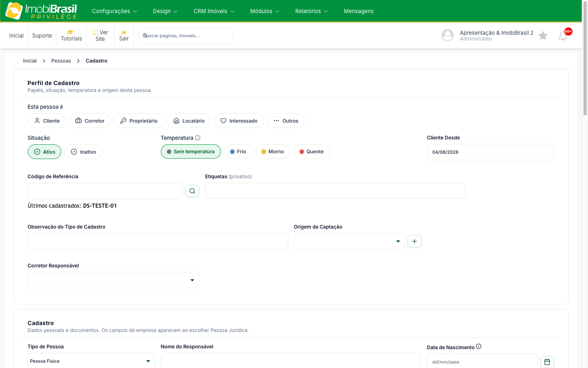This screenshot has width=588, height=368.
Task: Expand the Configurações menu
Action: [x=115, y=11]
